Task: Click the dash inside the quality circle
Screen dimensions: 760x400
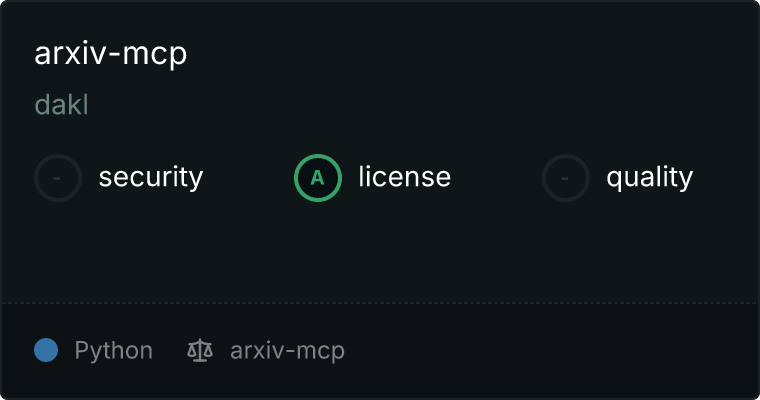Action: (x=565, y=178)
